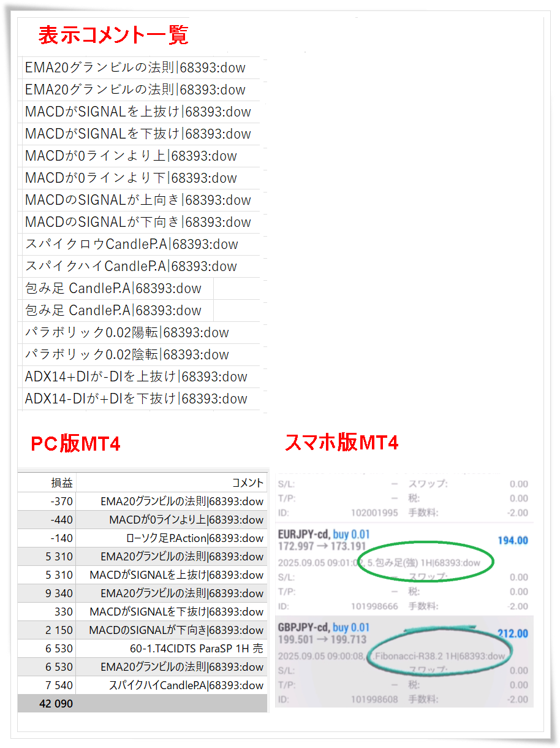
Task: Click the MACDがSIGNALを下抜け comment in the 330 row
Action: click(172, 612)
